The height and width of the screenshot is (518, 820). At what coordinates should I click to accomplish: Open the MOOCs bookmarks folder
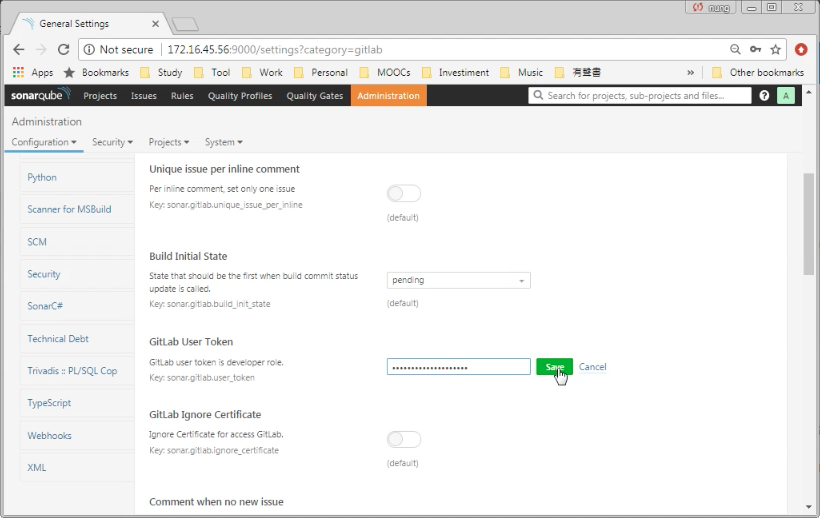tap(385, 72)
